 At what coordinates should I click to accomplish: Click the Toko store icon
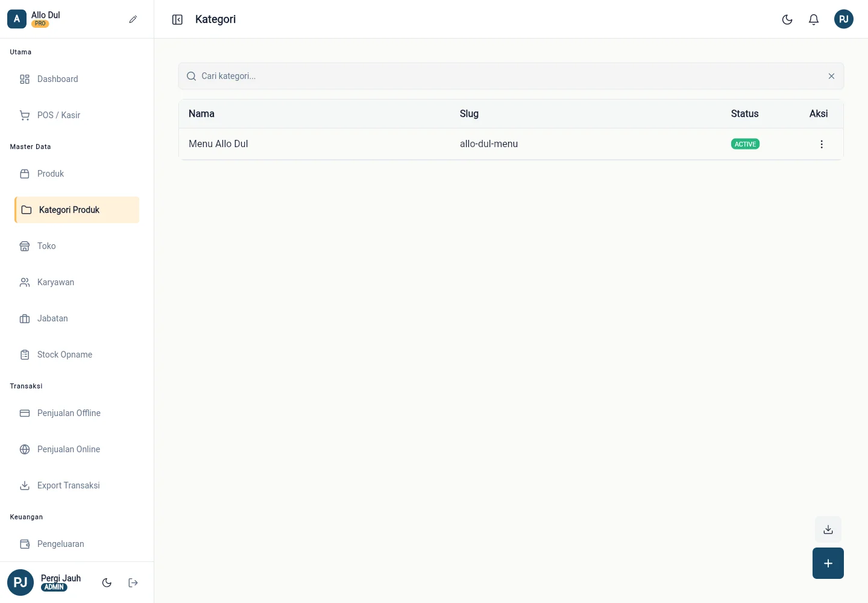click(25, 246)
